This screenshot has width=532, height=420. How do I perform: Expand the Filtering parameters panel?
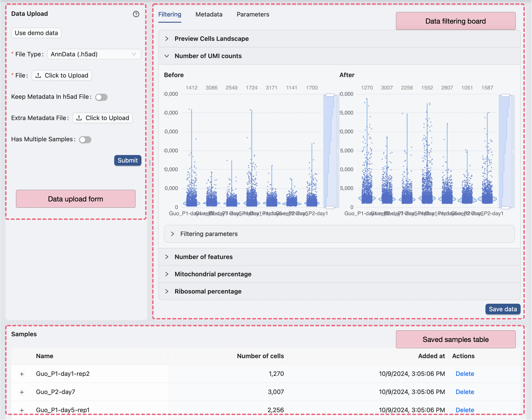(173, 234)
